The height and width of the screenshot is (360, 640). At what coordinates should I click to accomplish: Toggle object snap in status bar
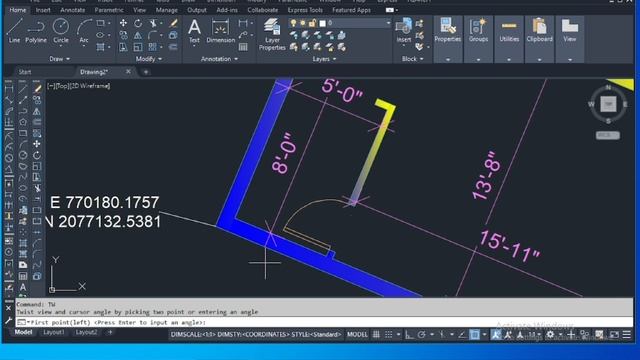[x=474, y=335]
